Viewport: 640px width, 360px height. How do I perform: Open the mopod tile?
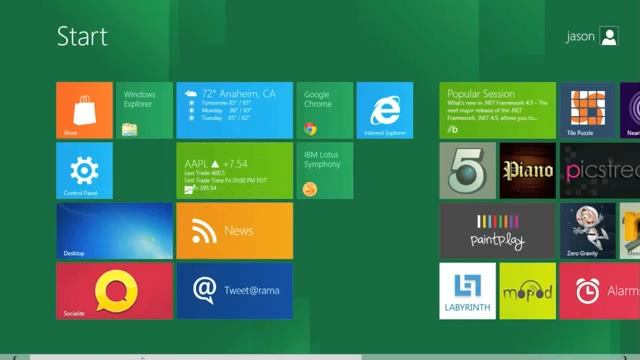coord(528,291)
